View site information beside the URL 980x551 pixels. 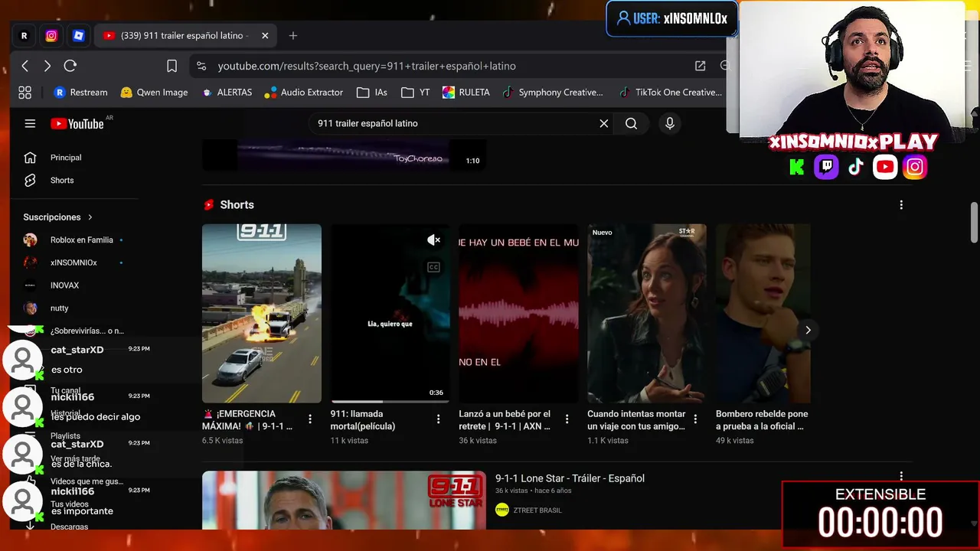point(201,66)
